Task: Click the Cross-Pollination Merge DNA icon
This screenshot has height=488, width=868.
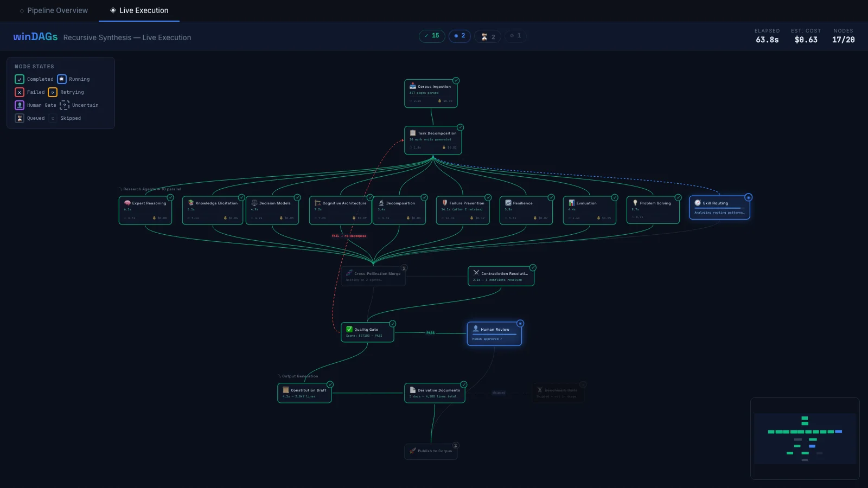Action: pos(349,273)
